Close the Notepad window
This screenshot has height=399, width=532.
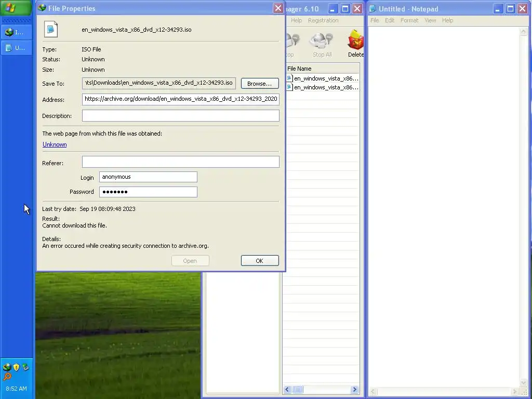(523, 8)
